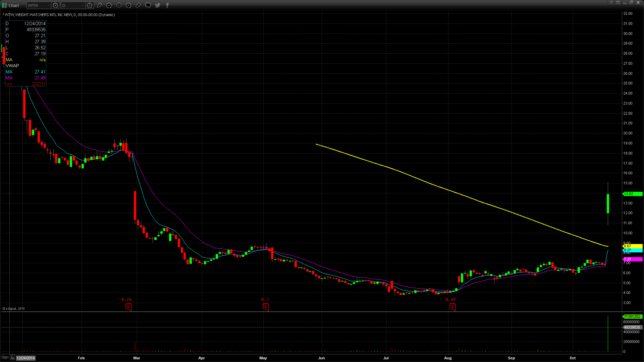Open the time template clock menu
This screenshot has width=644, height=362.
pos(90,5)
